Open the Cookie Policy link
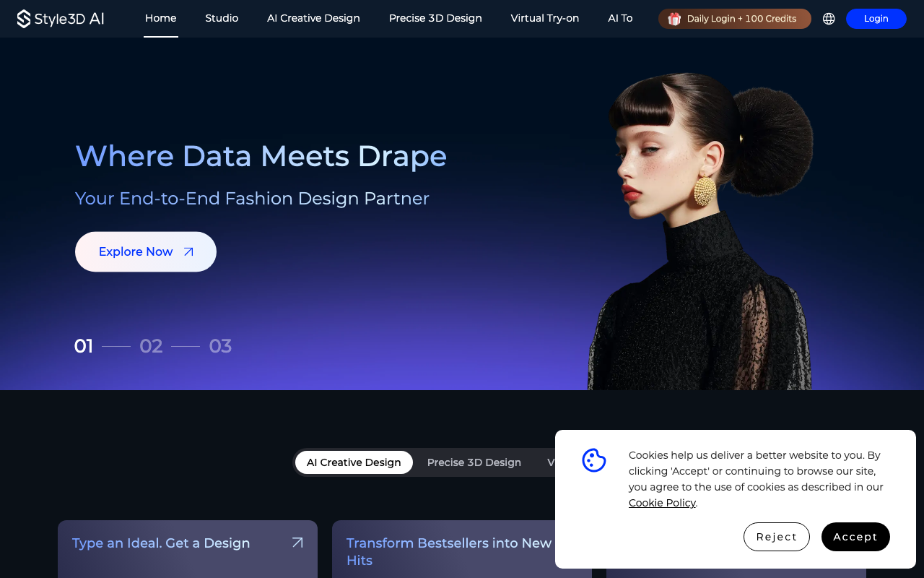 (x=662, y=503)
